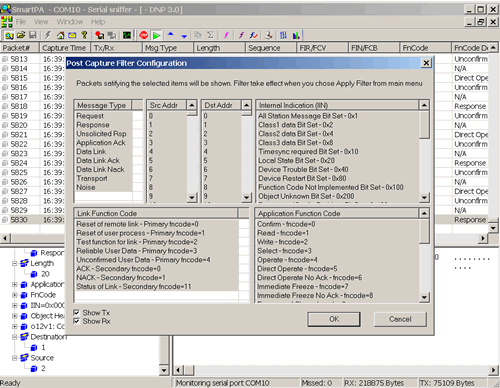
Task: Toggle the Show Tx checkbox
Action: [x=77, y=312]
